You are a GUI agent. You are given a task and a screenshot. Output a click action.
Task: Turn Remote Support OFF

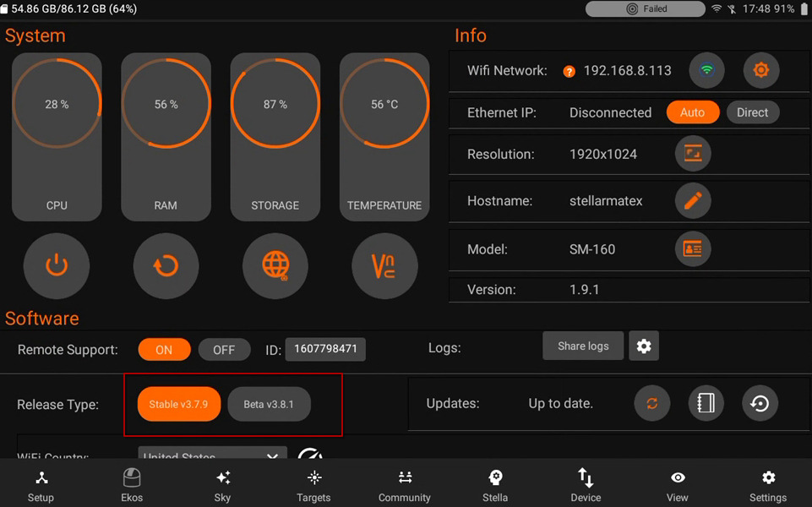(224, 350)
